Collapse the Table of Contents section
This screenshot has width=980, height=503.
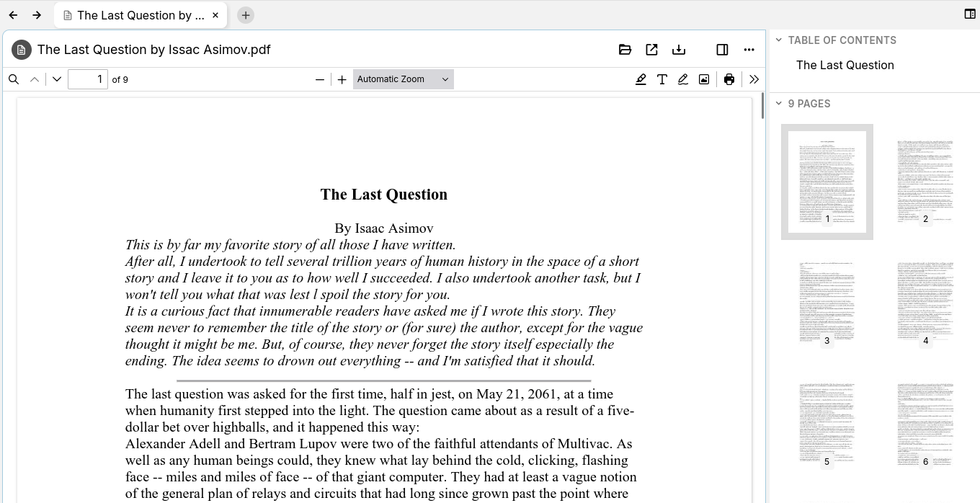[x=779, y=40]
